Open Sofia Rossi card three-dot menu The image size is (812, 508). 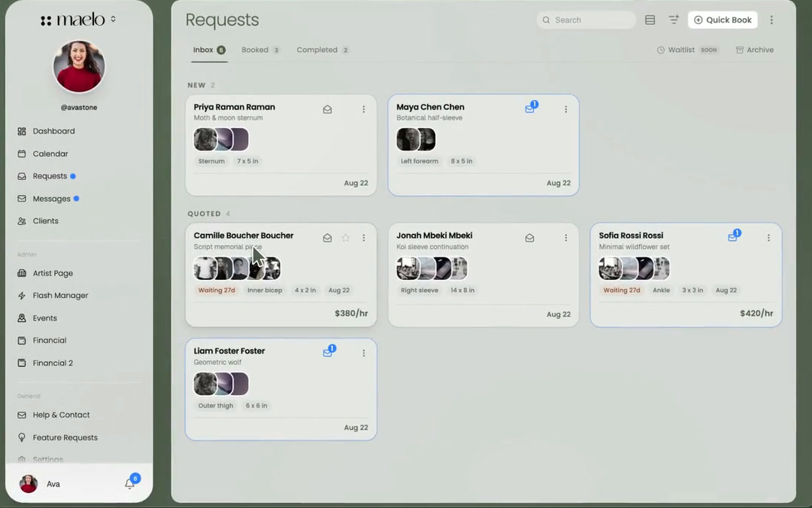point(768,238)
